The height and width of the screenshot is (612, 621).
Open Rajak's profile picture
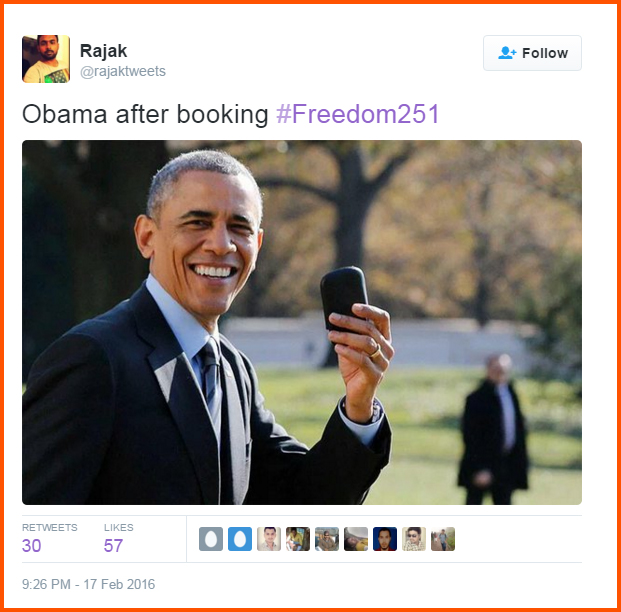click(x=46, y=59)
